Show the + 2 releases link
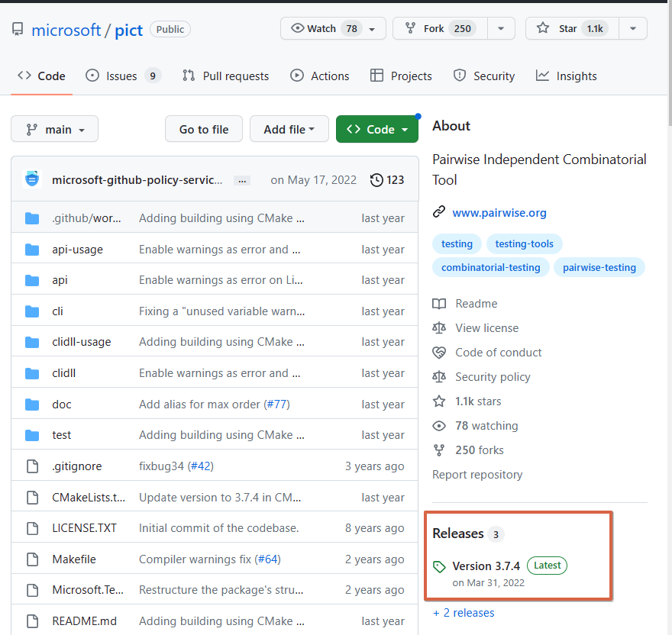Viewport: 672px width, 635px height. point(464,613)
